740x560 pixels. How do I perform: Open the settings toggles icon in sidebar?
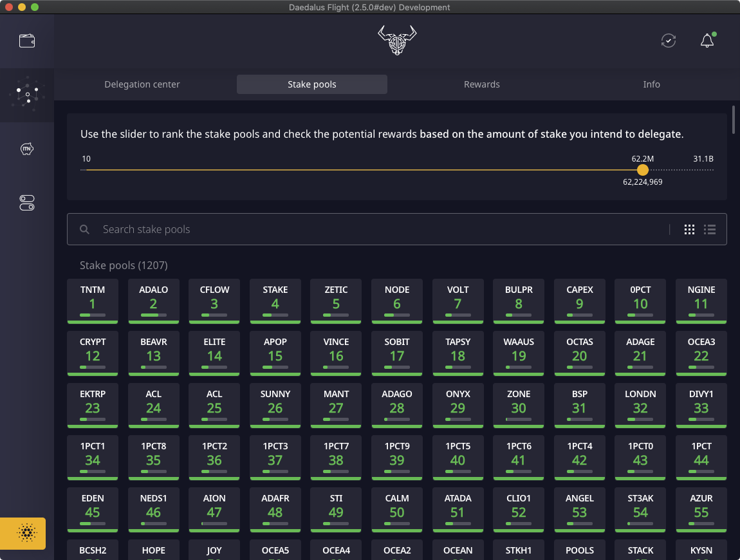point(27,203)
